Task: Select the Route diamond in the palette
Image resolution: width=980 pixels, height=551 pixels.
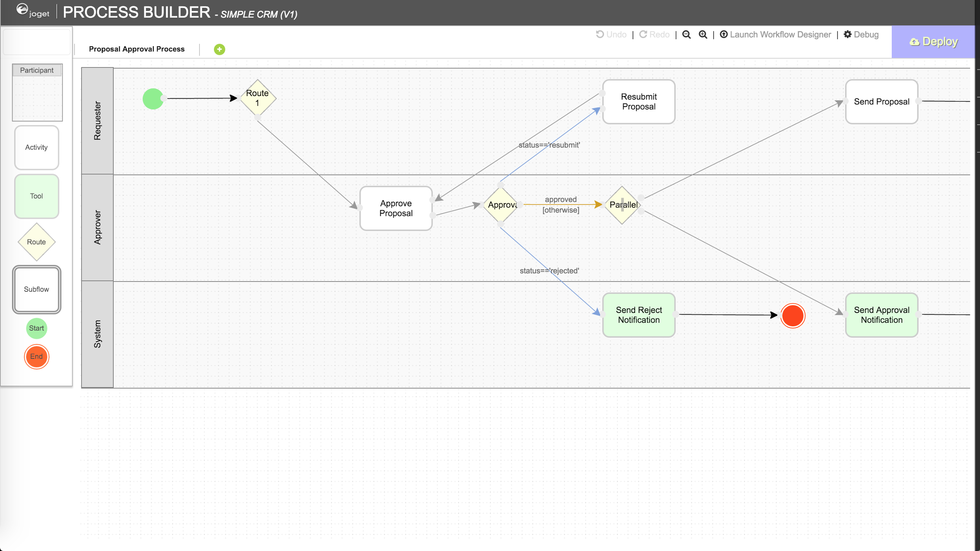Action: coord(36,242)
